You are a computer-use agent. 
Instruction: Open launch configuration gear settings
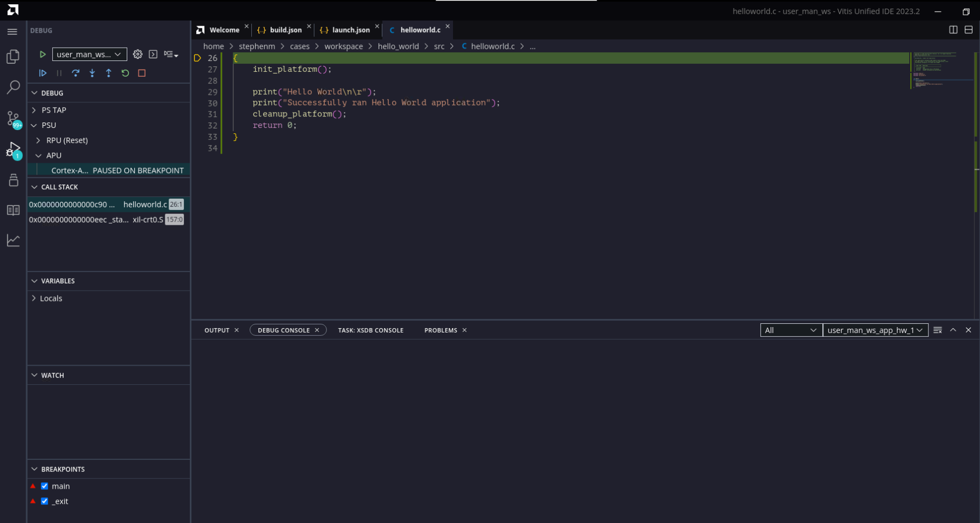pyautogui.click(x=138, y=54)
